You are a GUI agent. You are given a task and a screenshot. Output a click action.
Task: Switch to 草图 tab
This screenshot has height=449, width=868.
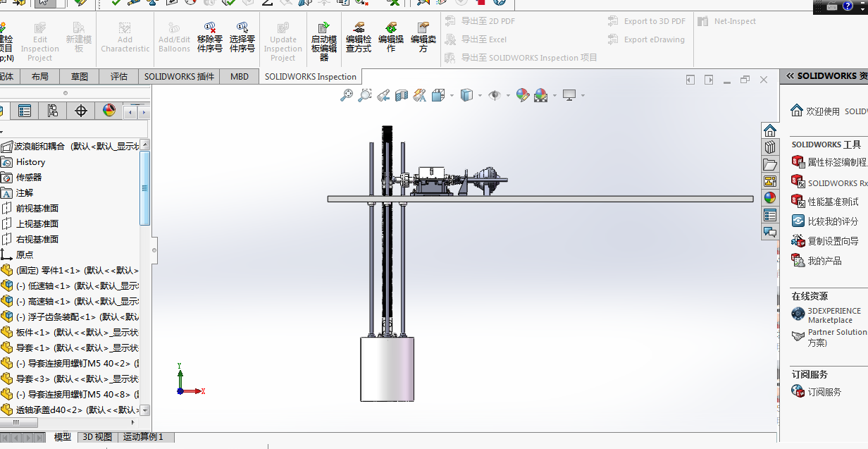[80, 76]
